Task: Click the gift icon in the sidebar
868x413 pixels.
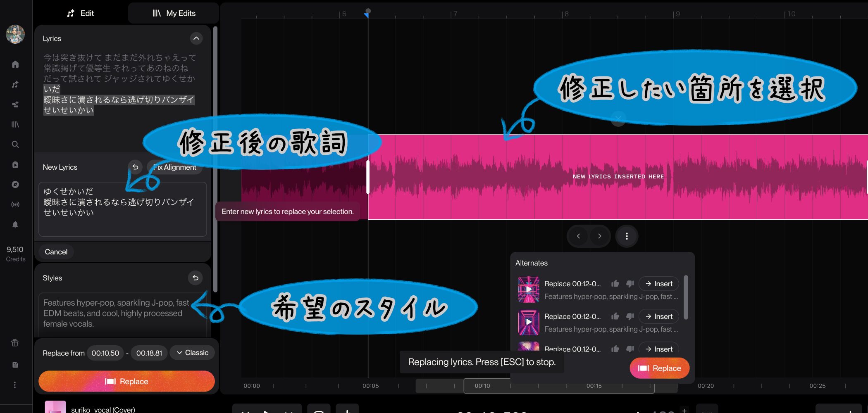Action: coord(15,343)
